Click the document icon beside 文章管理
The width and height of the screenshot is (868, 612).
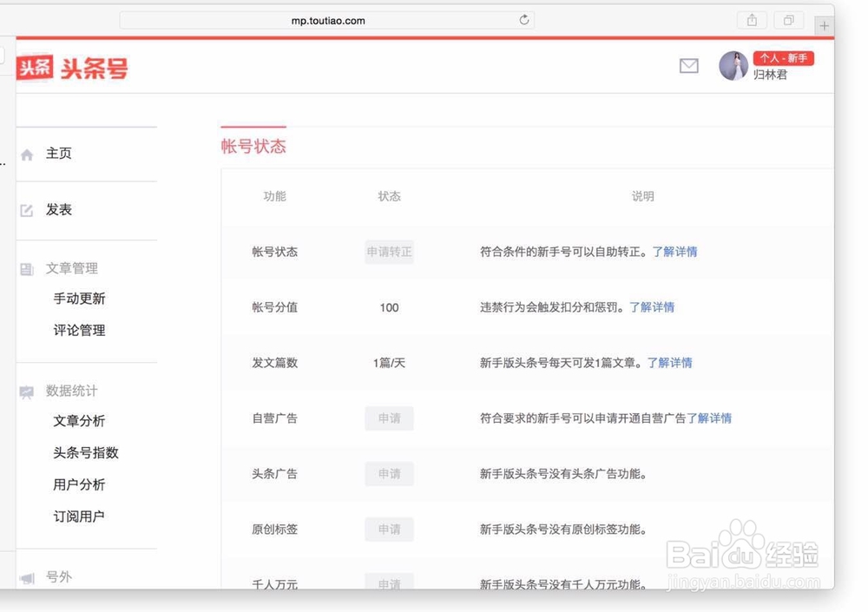27,268
